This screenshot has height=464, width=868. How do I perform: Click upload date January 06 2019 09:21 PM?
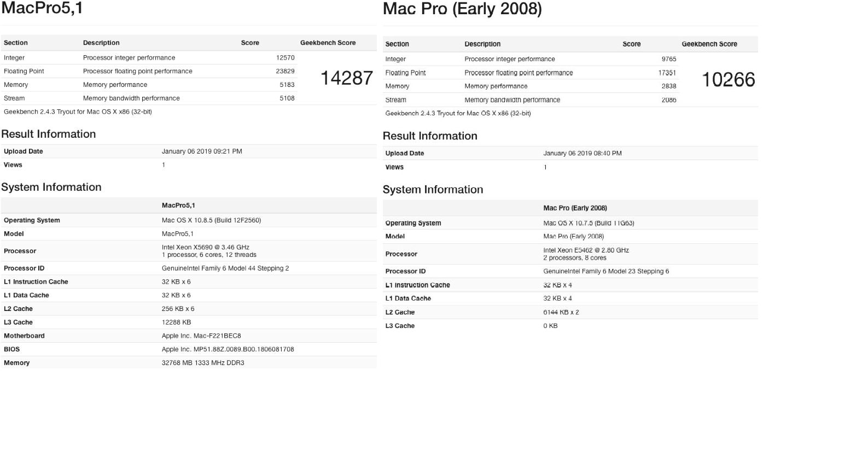202,151
